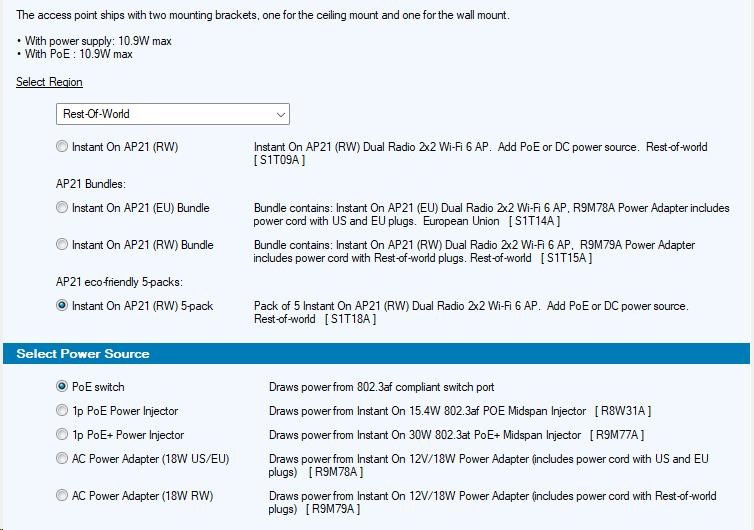Click the 802.3af compliant switch port description

pos(381,387)
